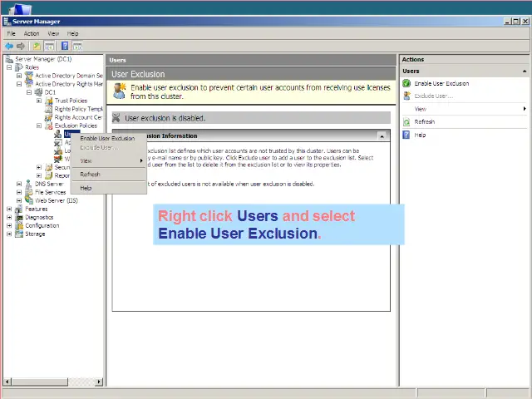This screenshot has height=399, width=532.
Task: Collapse the Exclusion Information section arrow
Action: (382, 136)
